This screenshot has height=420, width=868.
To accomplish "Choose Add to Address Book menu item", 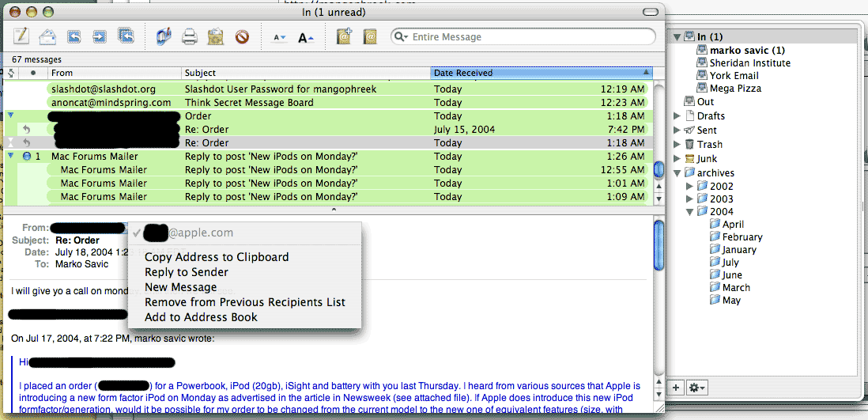I will (244, 317).
